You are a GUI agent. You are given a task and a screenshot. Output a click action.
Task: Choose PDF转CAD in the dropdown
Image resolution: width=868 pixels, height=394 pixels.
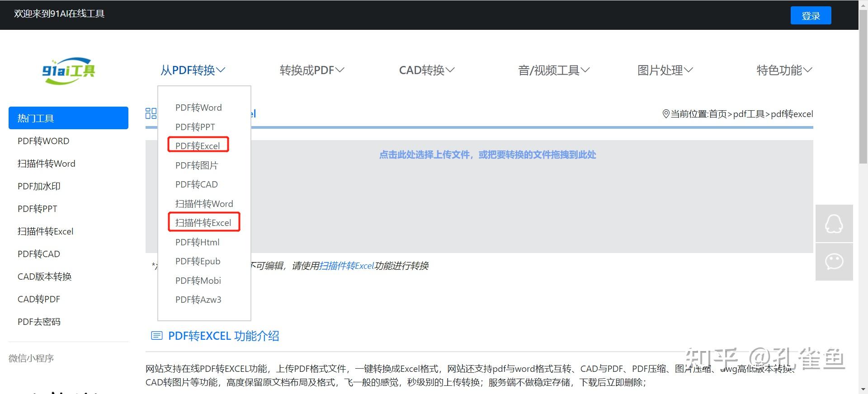(x=197, y=184)
